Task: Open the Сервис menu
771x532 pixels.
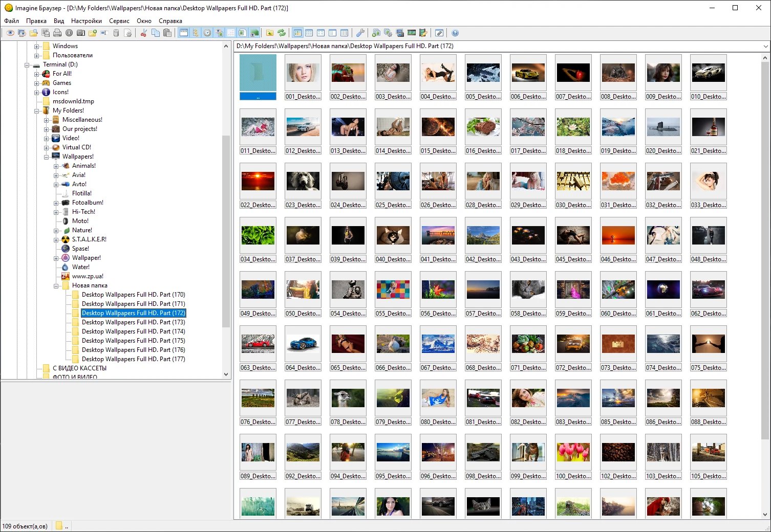Action: click(x=119, y=21)
